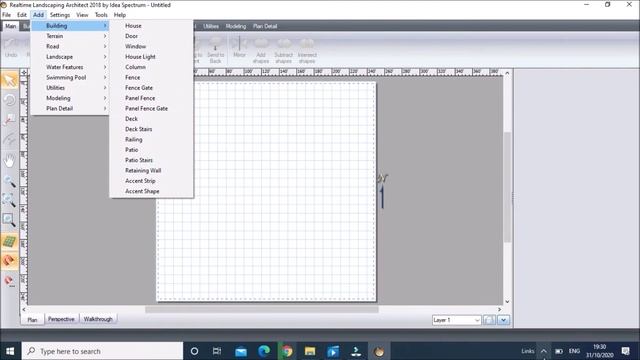The image size is (640, 360).
Task: Select the Railing menu entry
Action: (x=151, y=139)
